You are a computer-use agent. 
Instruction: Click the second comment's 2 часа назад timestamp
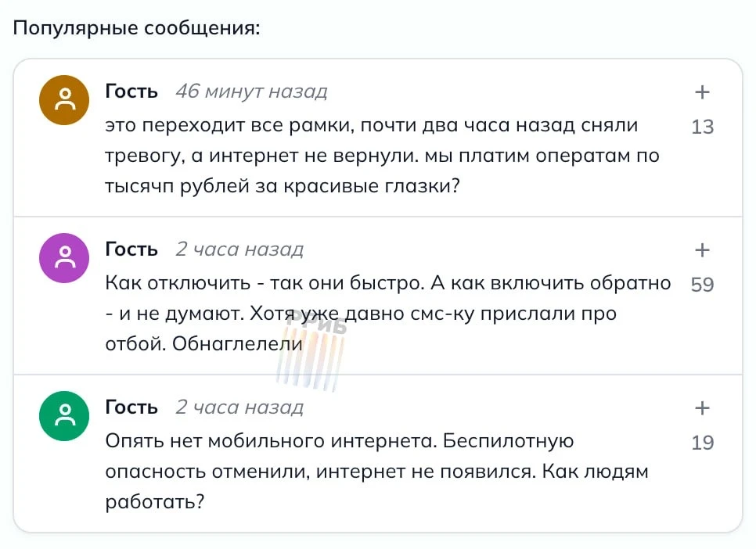click(x=239, y=249)
